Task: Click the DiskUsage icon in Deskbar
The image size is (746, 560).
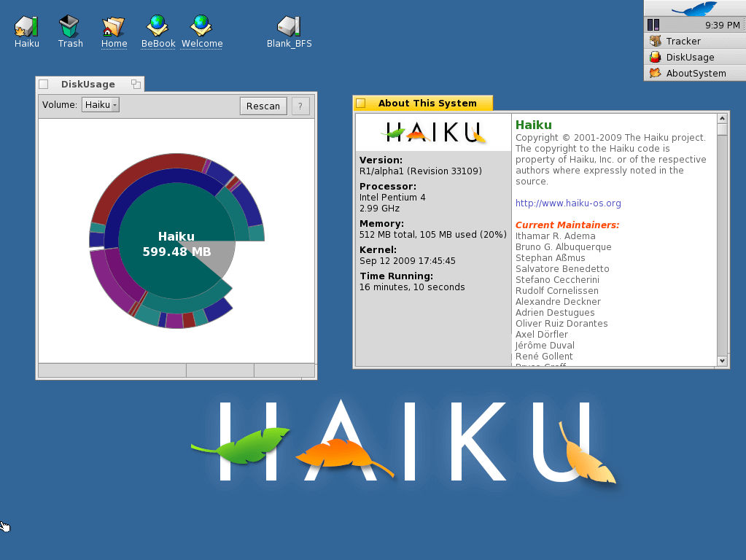Action: coord(655,57)
